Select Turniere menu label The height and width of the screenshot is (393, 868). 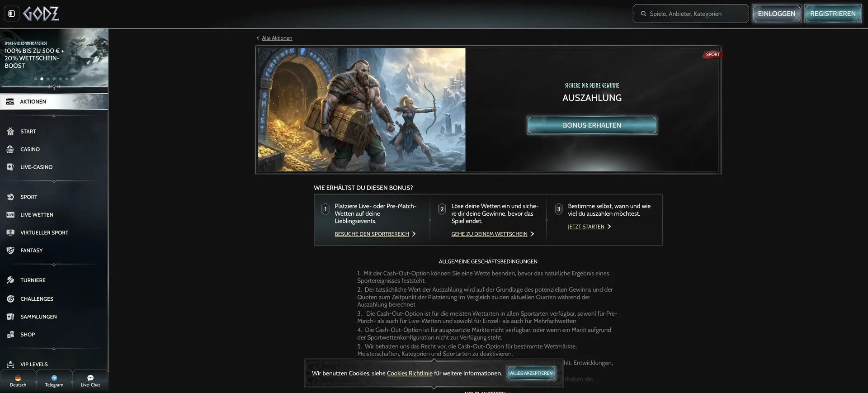33,280
